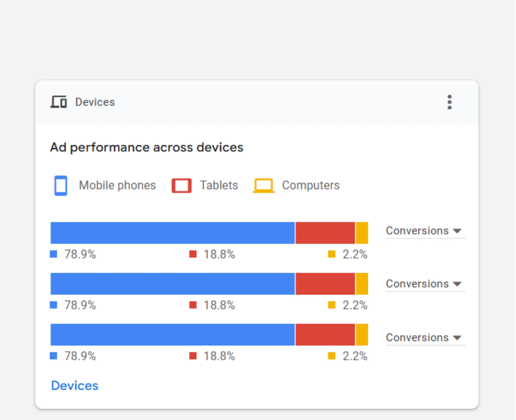
Task: Open the top bar's Conversions dropdown
Action: [x=425, y=231]
